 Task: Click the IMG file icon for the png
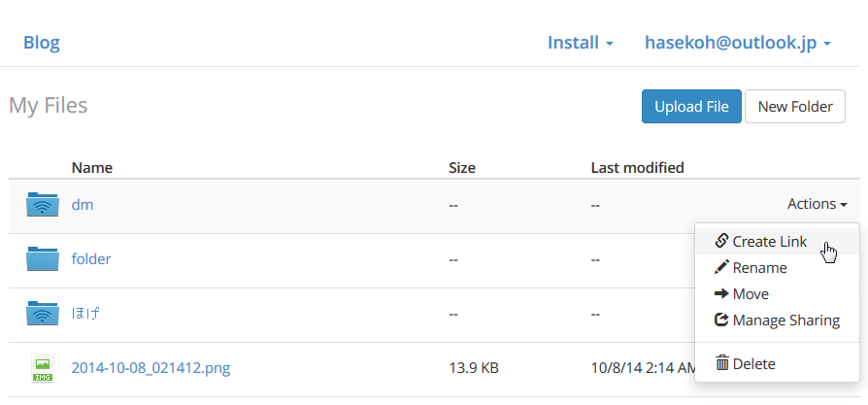[43, 368]
